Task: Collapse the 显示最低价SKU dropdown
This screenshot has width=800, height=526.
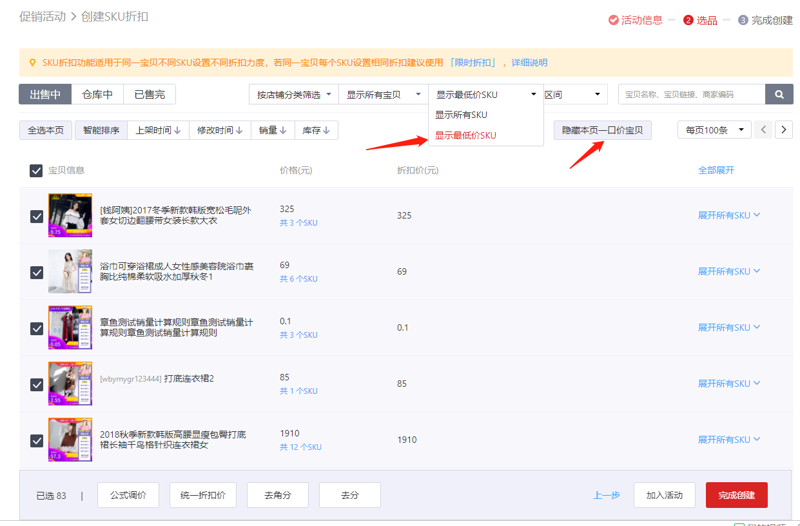Action: click(486, 94)
